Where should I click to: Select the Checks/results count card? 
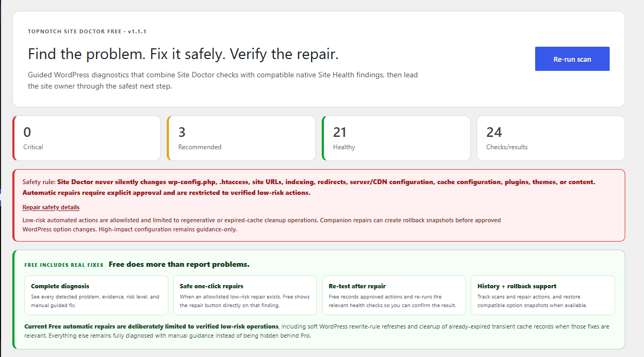[551, 138]
